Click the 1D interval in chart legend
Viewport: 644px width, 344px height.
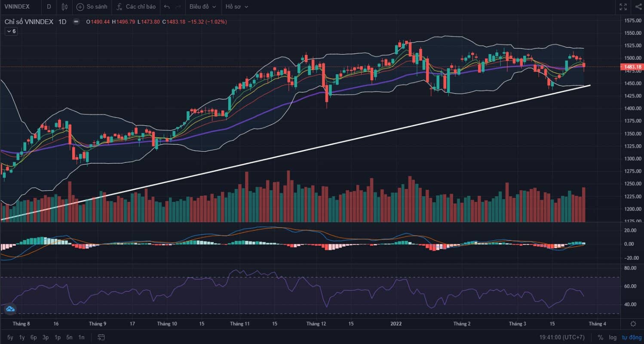pos(62,21)
